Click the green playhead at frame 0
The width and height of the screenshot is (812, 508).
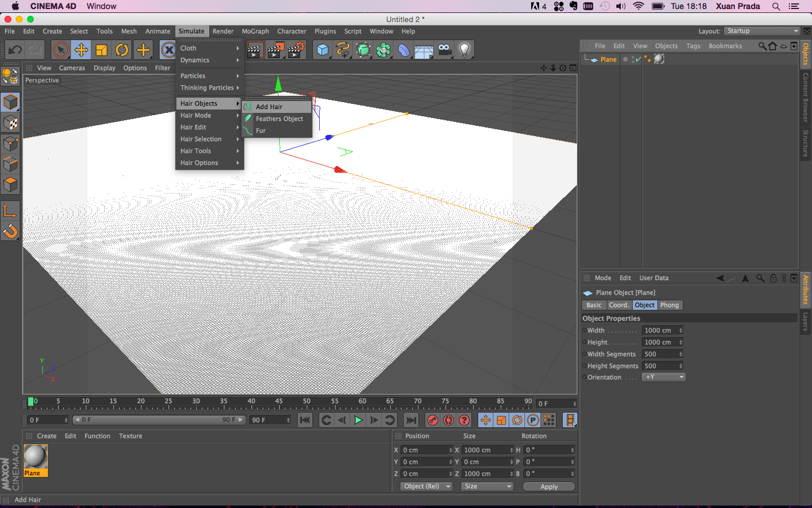pos(30,402)
